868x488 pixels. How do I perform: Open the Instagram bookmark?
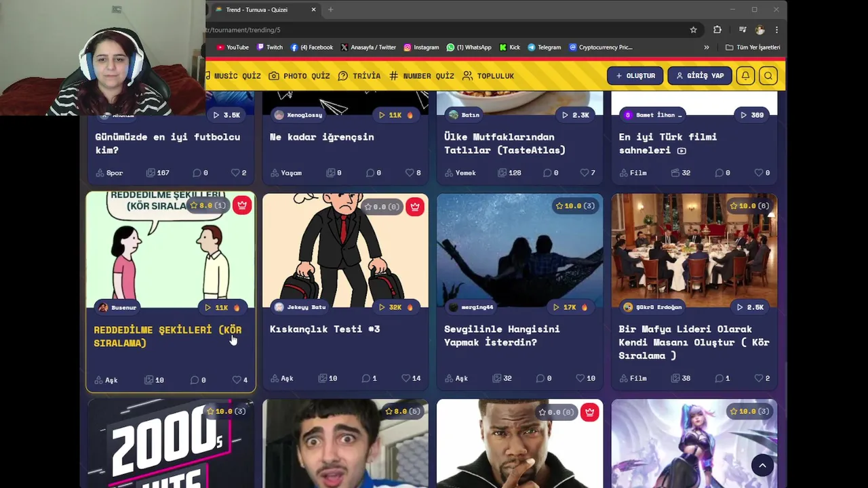(x=421, y=47)
